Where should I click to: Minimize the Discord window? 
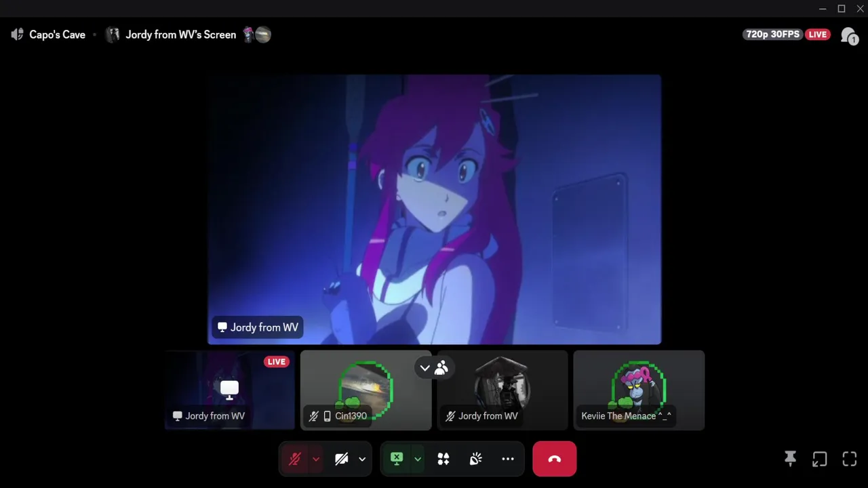[x=823, y=9]
